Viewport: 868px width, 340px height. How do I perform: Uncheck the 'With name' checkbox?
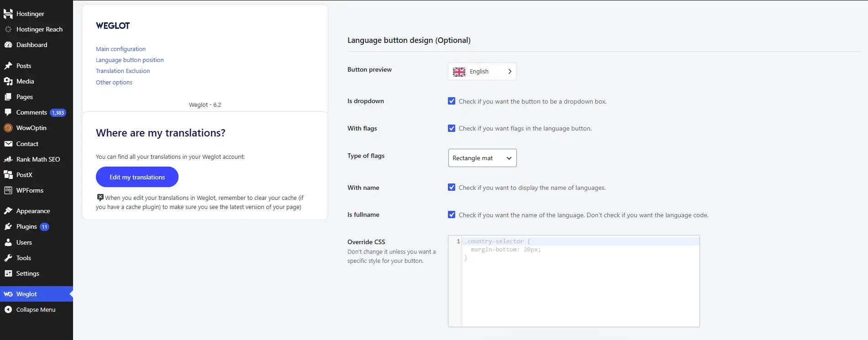coord(452,188)
